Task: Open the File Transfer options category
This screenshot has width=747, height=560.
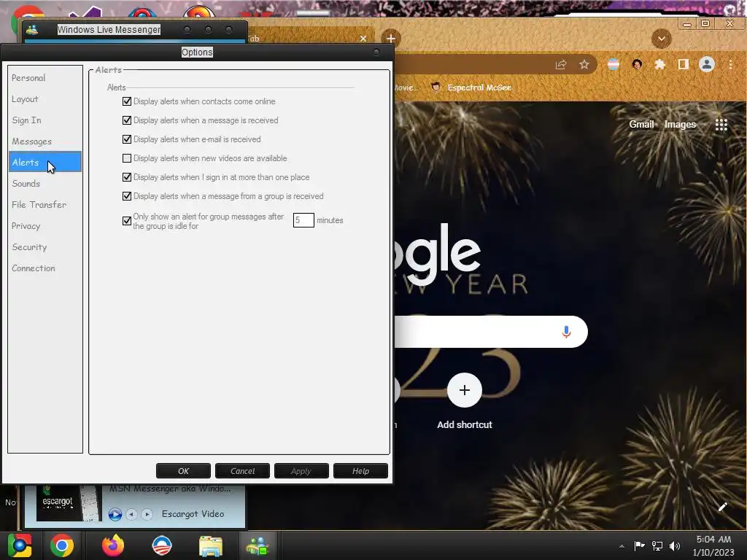Action: pyautogui.click(x=44, y=205)
